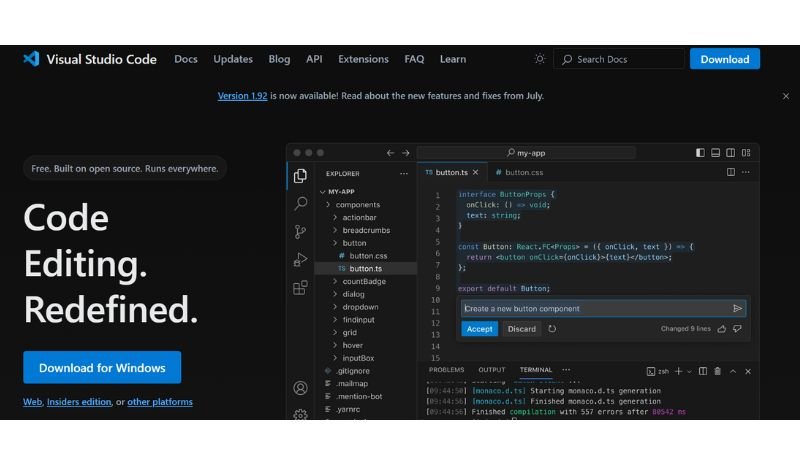
Task: Open the Insiders edition link
Action: click(x=79, y=402)
